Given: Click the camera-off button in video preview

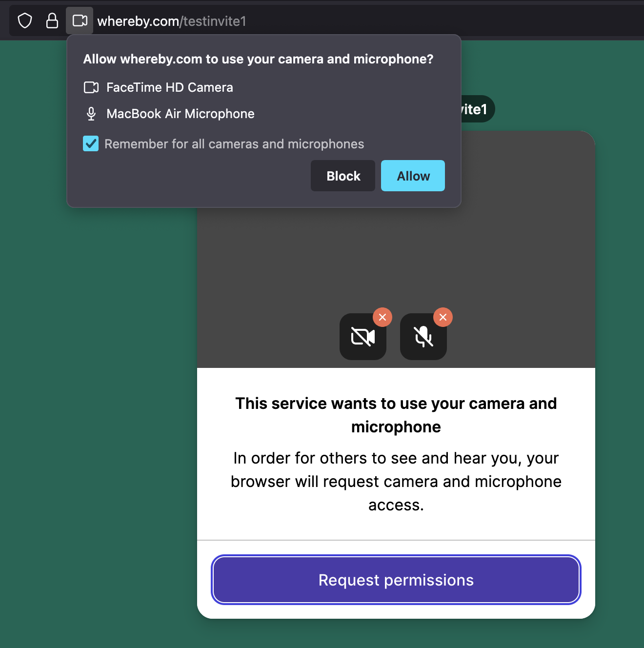Looking at the screenshot, I should 362,337.
